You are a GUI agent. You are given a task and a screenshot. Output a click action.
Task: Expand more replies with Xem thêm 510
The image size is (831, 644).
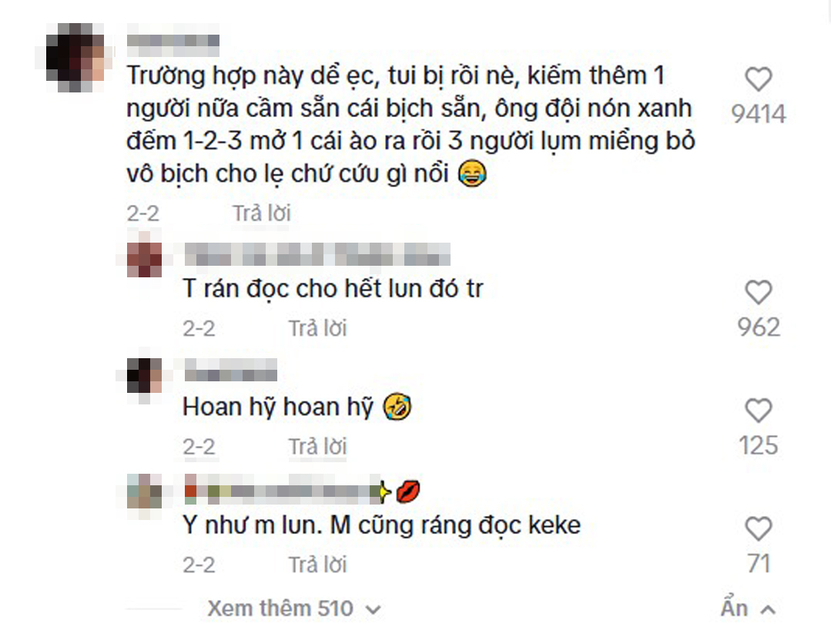click(x=280, y=609)
